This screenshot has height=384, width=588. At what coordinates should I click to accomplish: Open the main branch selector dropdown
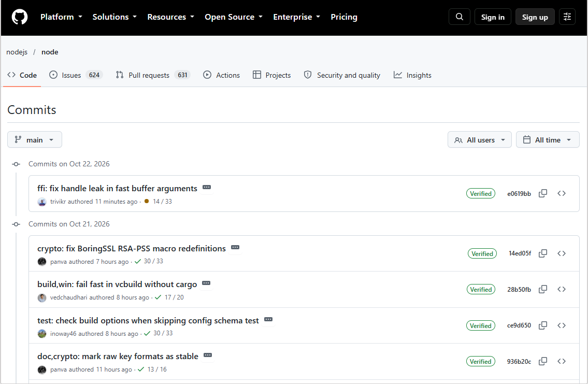[35, 140]
